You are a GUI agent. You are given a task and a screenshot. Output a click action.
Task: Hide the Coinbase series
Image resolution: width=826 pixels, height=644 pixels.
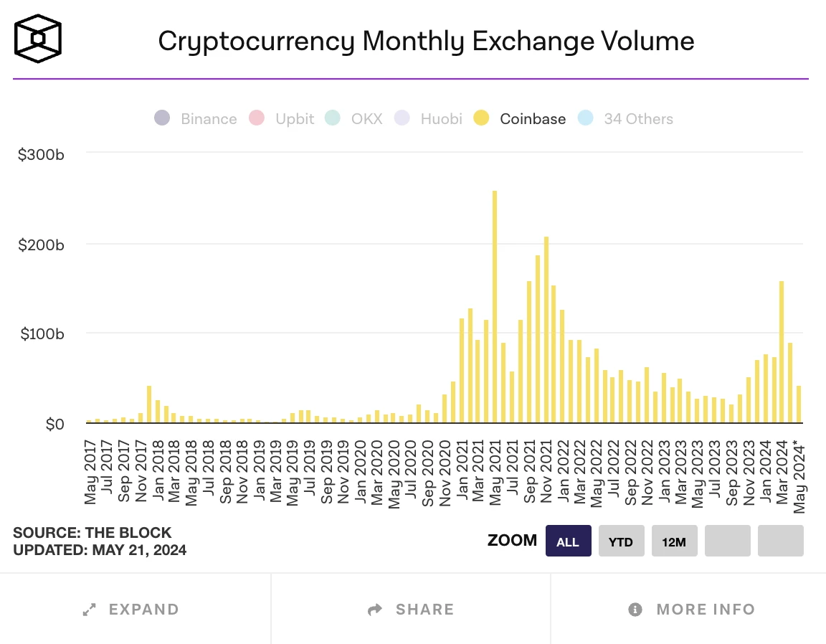(x=520, y=118)
